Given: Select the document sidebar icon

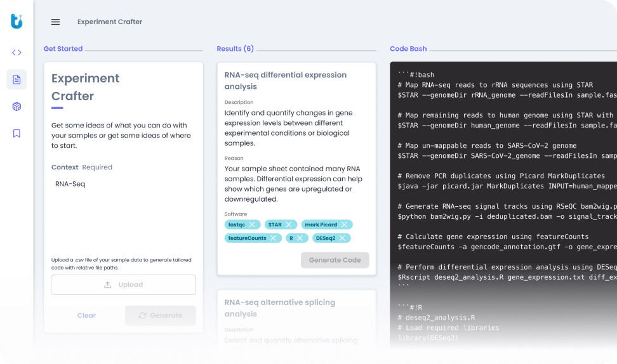Looking at the screenshot, I should 17,79.
